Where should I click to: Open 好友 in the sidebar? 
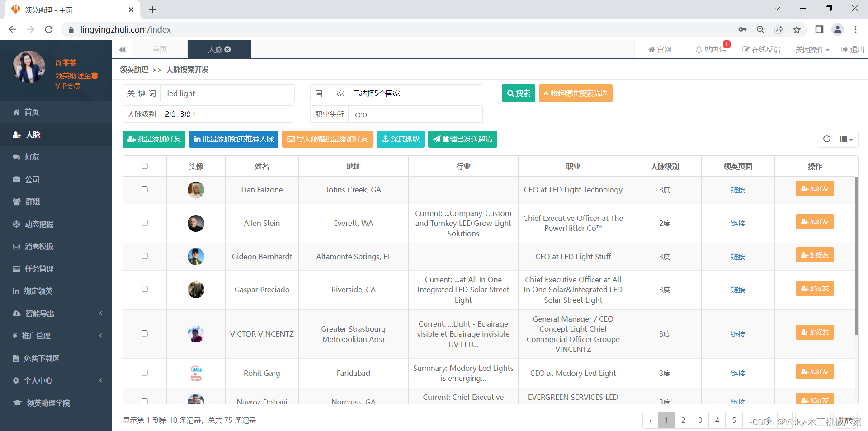(56, 157)
